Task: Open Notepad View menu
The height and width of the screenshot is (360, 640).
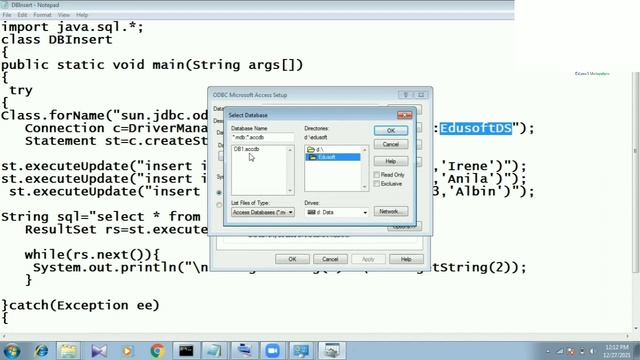Action: (64, 15)
